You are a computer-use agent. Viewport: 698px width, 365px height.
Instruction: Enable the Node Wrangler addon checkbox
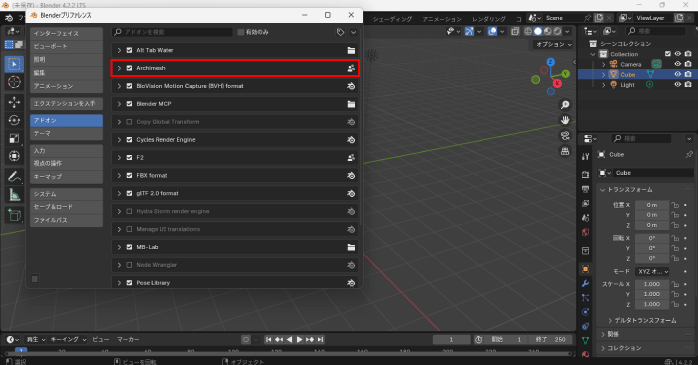point(130,265)
